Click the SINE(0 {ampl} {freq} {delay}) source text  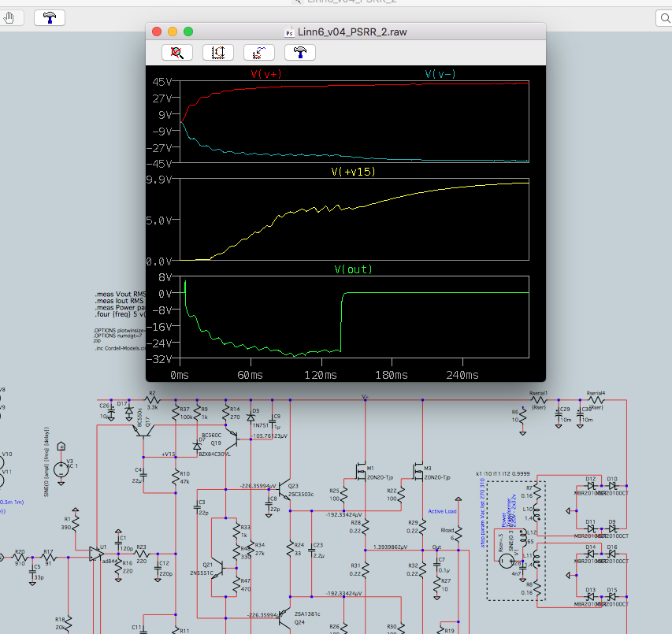point(46,462)
